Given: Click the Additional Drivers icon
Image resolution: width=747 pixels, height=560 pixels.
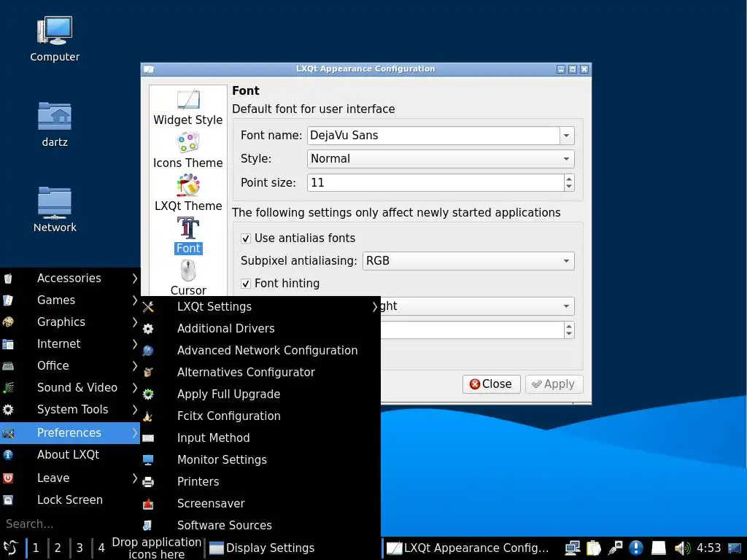Looking at the screenshot, I should click(148, 329).
